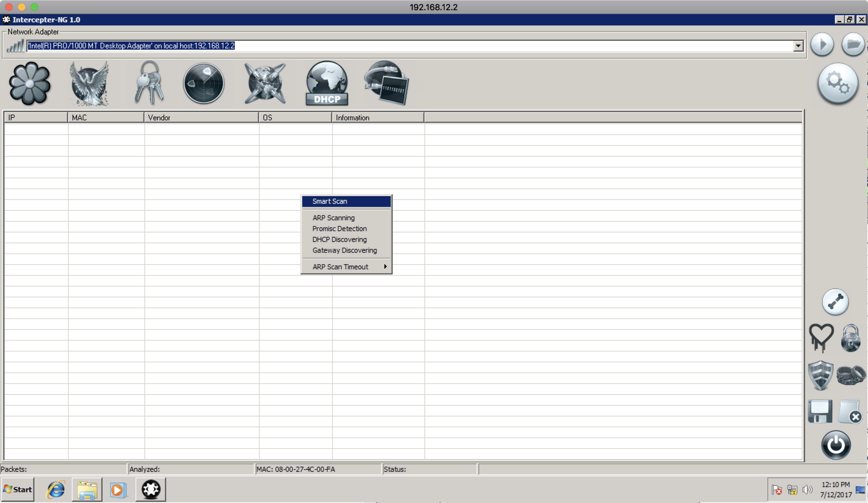
Task: Open a pcap file via folder icon
Action: [x=853, y=45]
